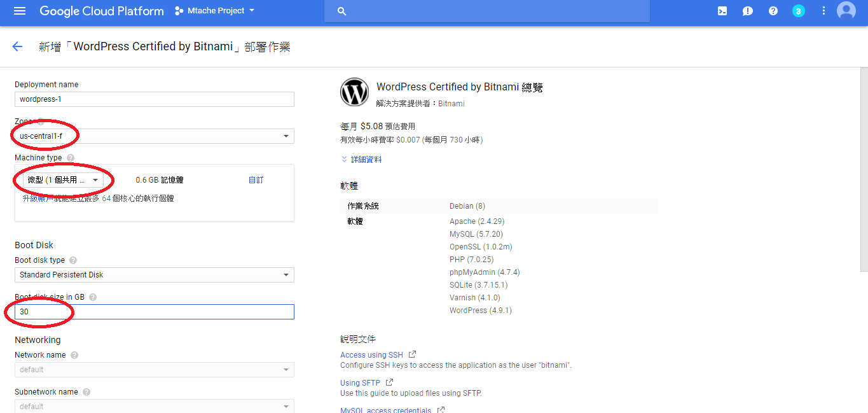Click OpenSSL (1.0.2m) software entry
The height and width of the screenshot is (413, 868).
(481, 247)
